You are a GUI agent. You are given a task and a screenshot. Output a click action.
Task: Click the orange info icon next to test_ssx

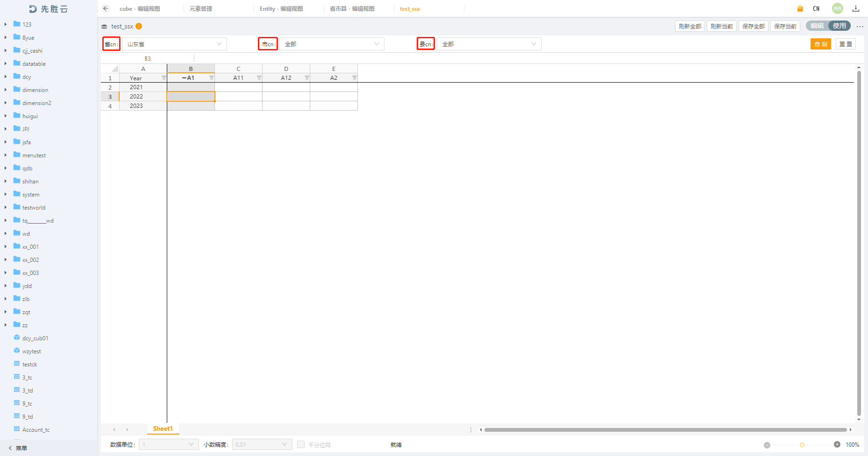coord(139,26)
